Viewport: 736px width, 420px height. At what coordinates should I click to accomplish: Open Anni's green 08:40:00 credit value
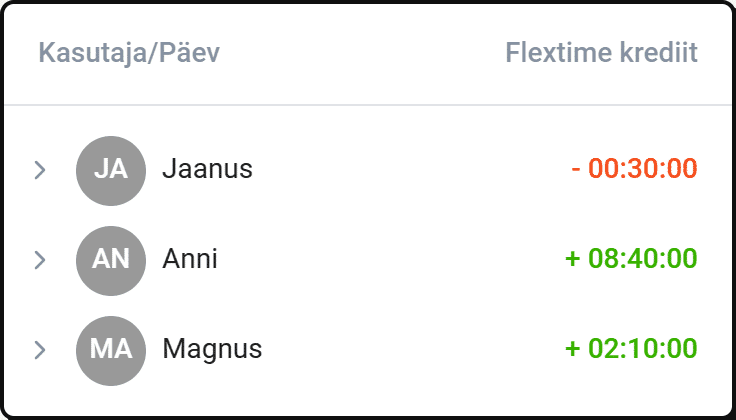coord(643,259)
